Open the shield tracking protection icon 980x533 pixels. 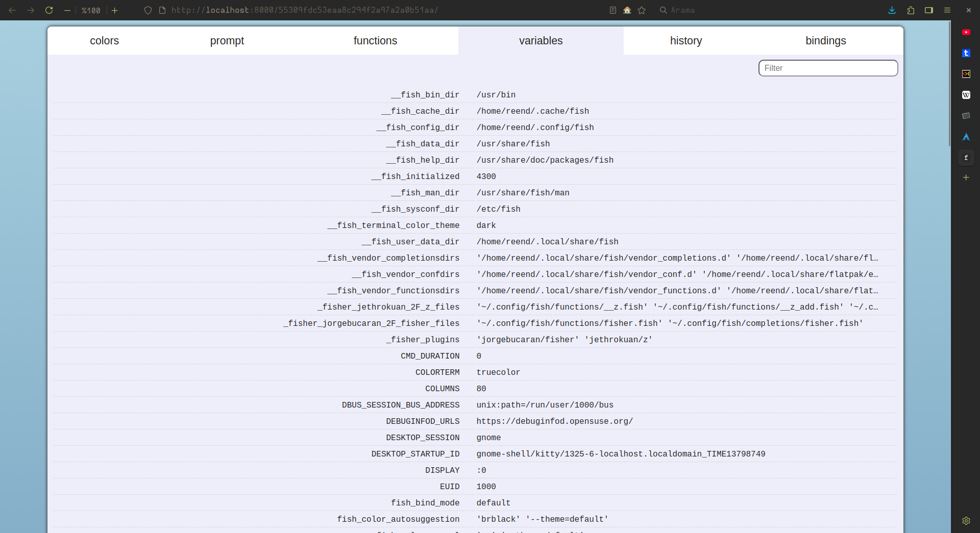(148, 10)
